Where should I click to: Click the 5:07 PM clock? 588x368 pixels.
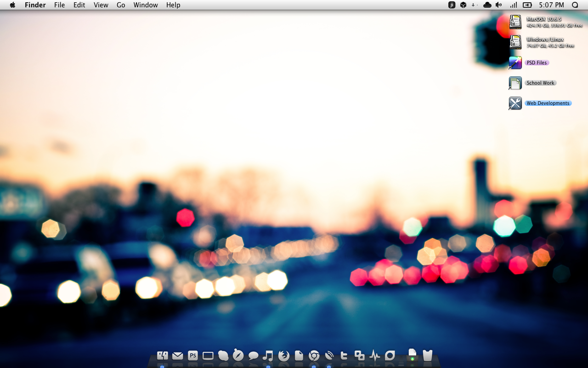[x=551, y=5]
